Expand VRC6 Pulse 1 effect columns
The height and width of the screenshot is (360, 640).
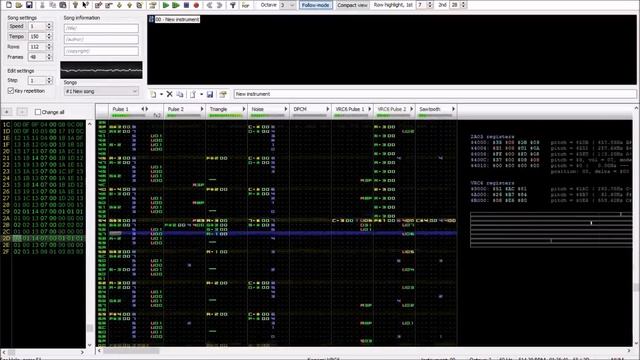(x=369, y=109)
